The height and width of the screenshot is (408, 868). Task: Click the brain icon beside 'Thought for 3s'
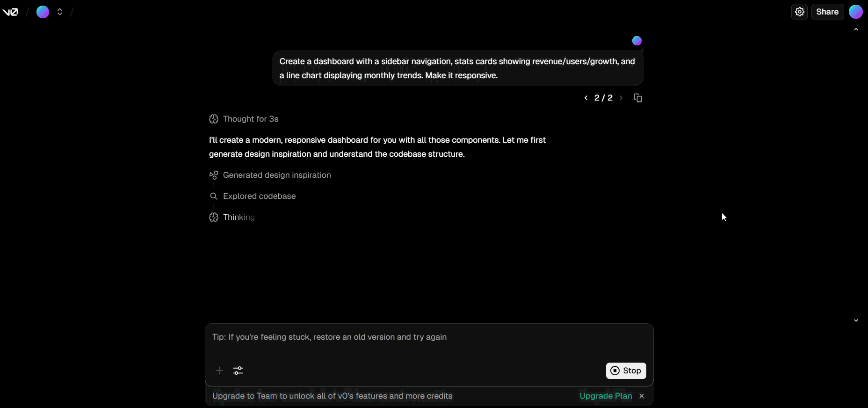coord(214,119)
